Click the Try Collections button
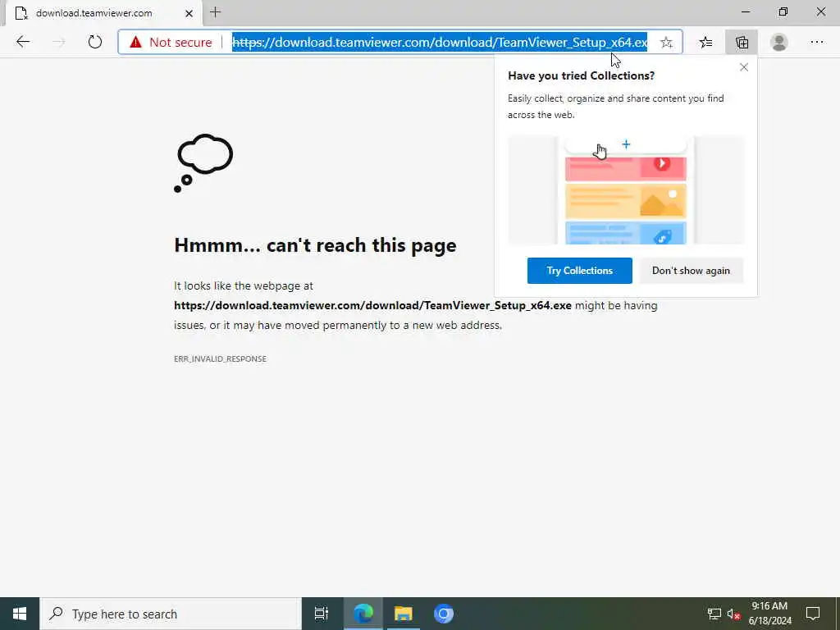Screen dimensions: 840x630 tap(579, 271)
